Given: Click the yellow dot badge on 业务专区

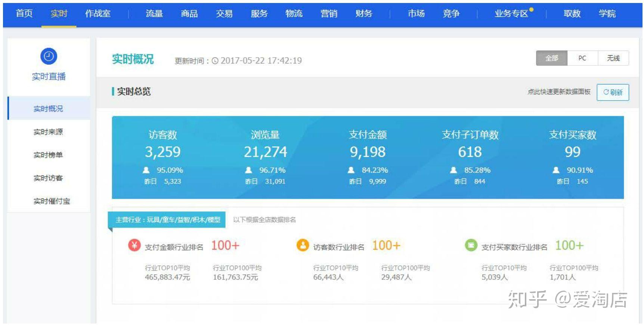Looking at the screenshot, I should point(531,10).
